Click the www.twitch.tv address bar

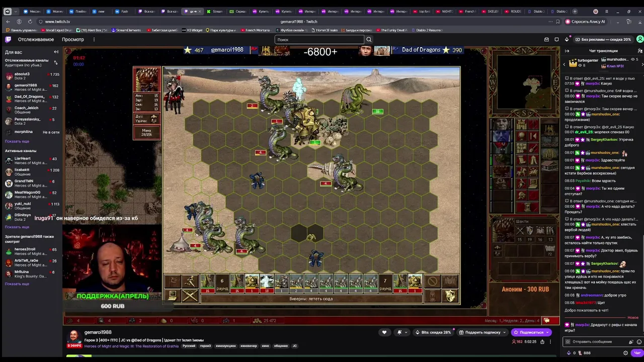point(57,22)
